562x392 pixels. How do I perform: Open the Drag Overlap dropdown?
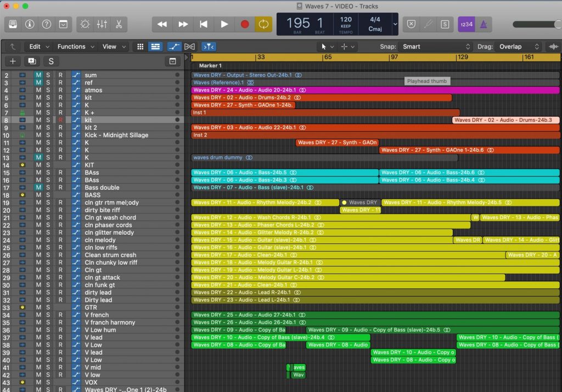click(x=518, y=47)
